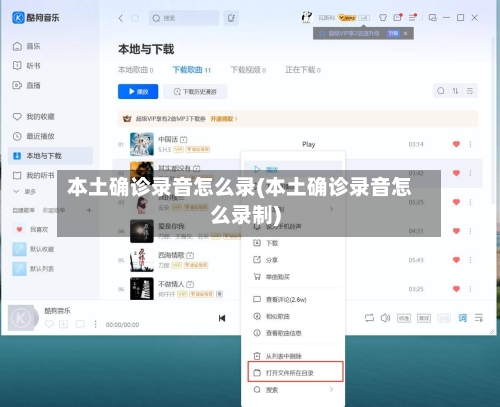Toggle heart for 不做情人
This screenshot has height=407, width=500.
[x=456, y=289]
